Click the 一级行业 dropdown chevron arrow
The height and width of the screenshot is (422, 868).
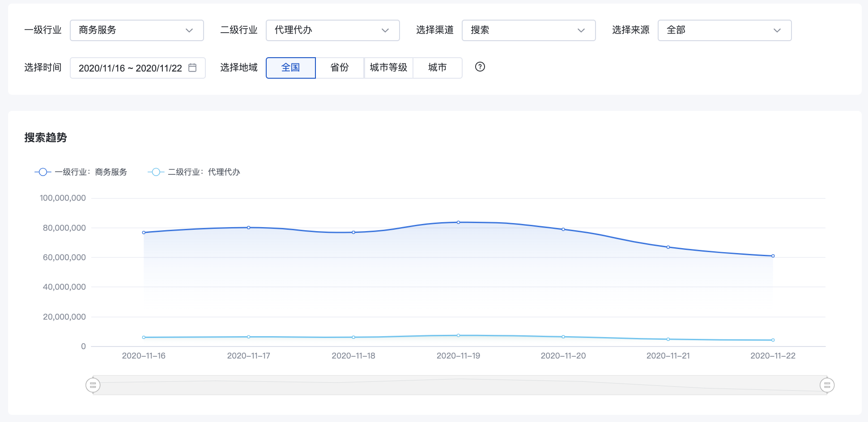click(189, 30)
